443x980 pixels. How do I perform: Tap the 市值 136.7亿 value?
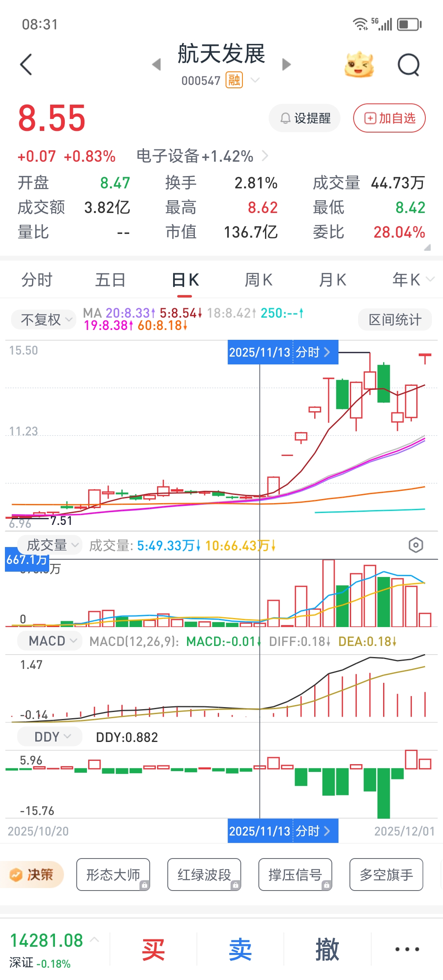pyautogui.click(x=251, y=232)
